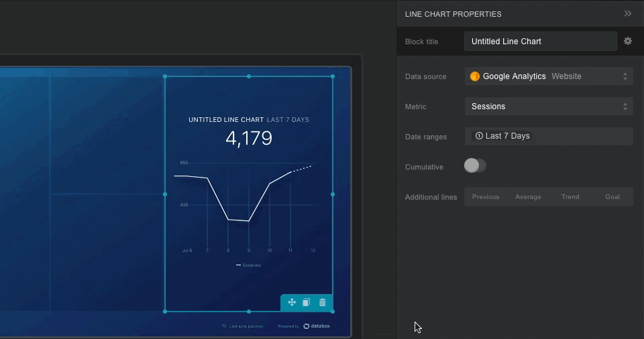Open block title settings gear
The width and height of the screenshot is (644, 339).
point(628,41)
